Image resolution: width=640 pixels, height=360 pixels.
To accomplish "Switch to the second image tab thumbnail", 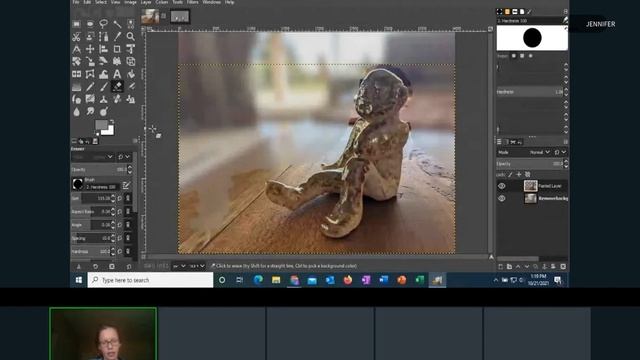I will [x=180, y=17].
